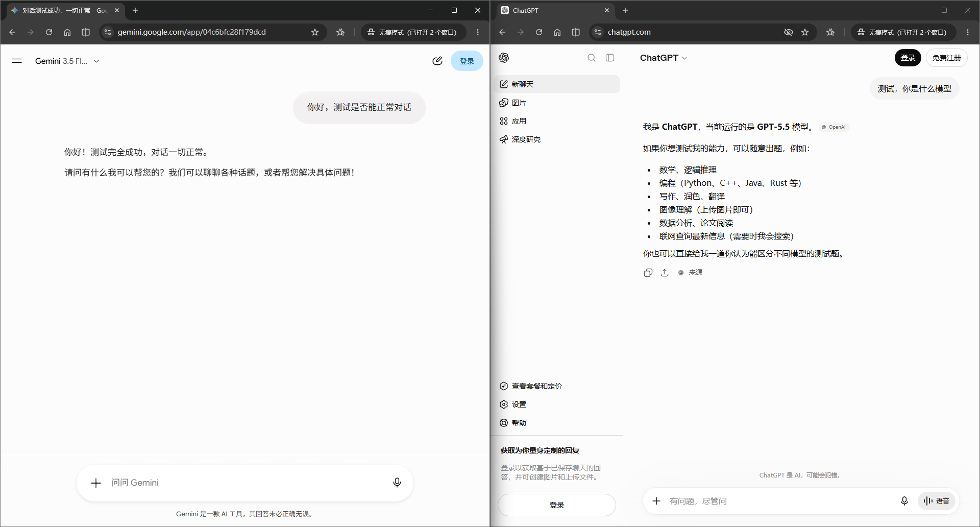Activate the Gemini microphone input
This screenshot has height=527, width=980.
coord(397,483)
